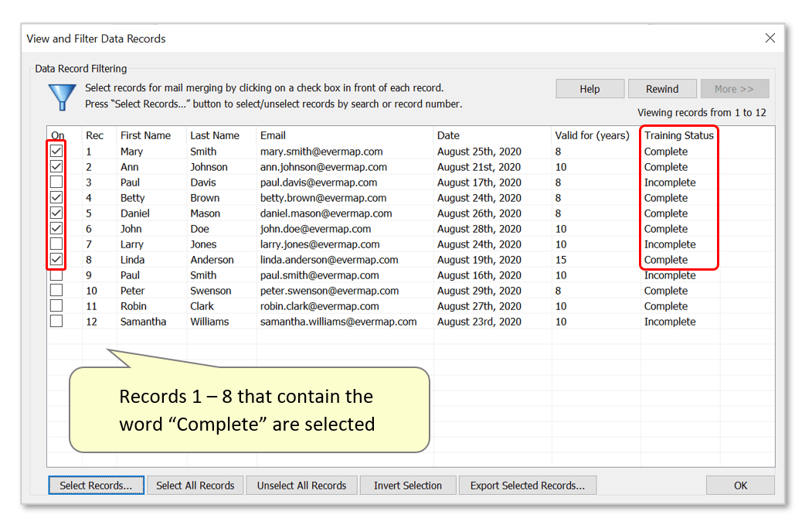Click the date August 29th, 2020

[479, 291]
